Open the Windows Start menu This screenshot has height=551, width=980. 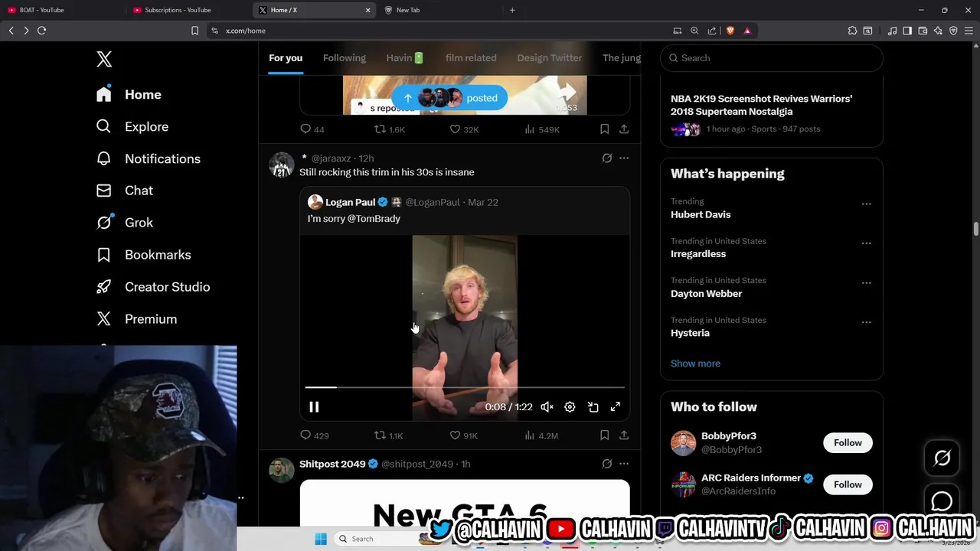[321, 539]
